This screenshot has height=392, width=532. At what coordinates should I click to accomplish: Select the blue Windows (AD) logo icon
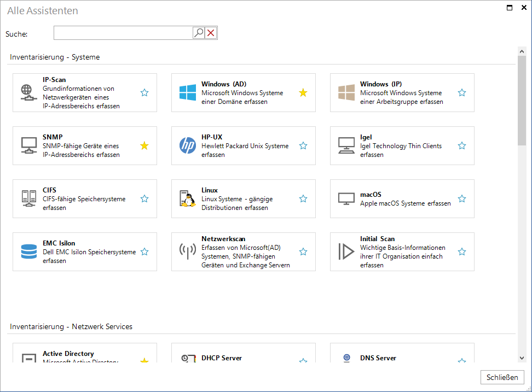(188, 93)
